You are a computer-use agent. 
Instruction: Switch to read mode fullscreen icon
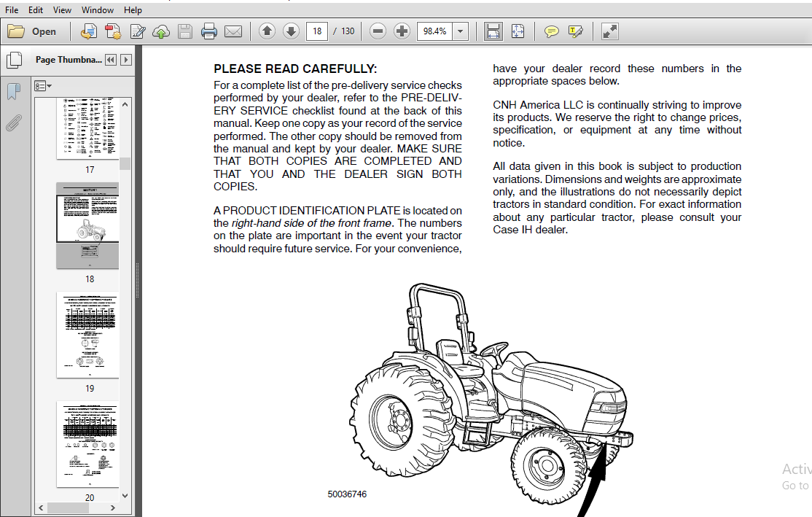click(609, 31)
